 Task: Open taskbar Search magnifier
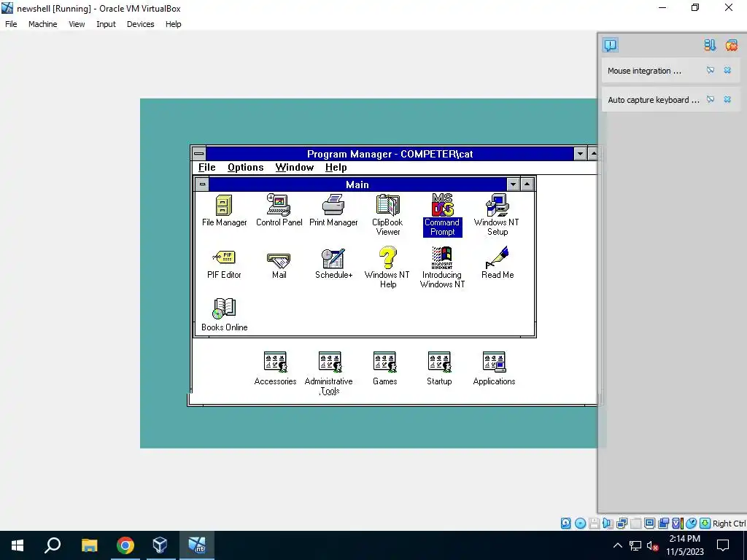pos(53,545)
